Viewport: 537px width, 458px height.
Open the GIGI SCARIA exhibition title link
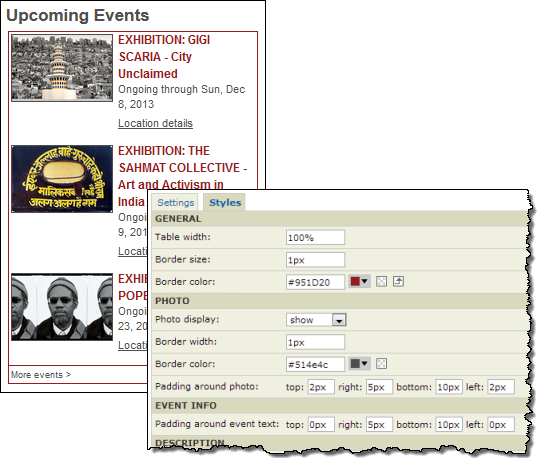tap(164, 57)
